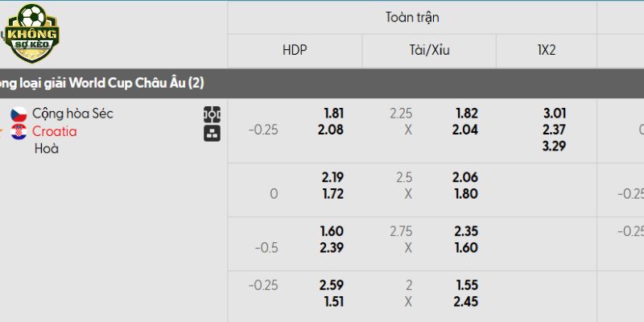Pick HDP odds 1.81 for Cộng hòa Séc
This screenshot has width=644, height=322.
click(332, 114)
